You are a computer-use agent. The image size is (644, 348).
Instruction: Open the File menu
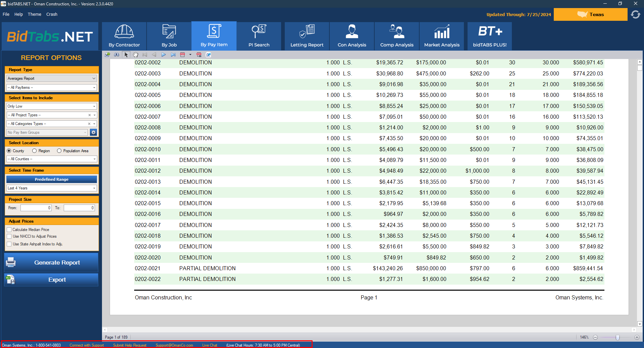[x=6, y=14]
